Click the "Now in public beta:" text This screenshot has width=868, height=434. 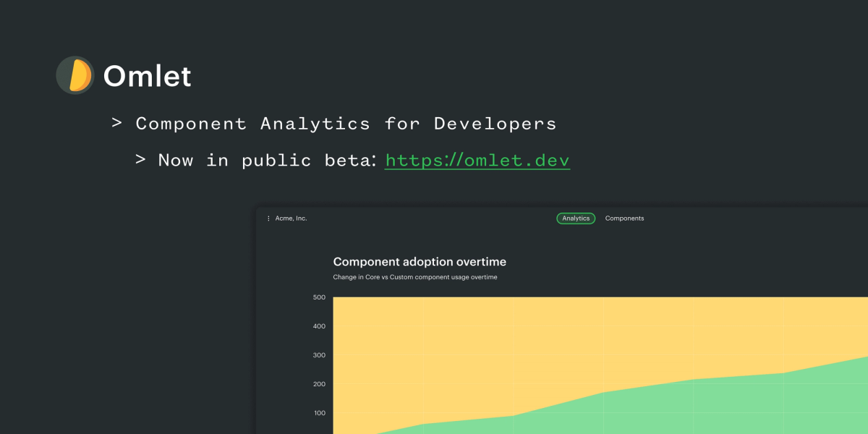point(267,160)
